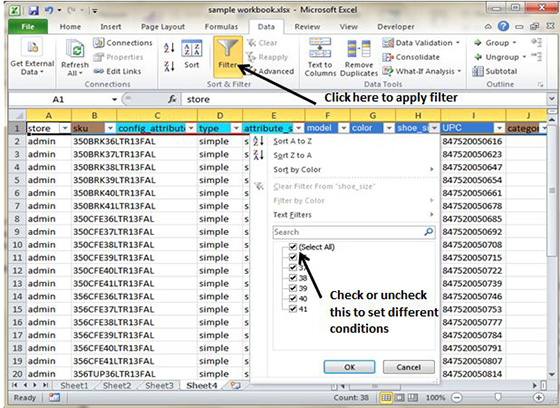Open the type column filter dropdown
560x408 pixels.
click(236, 128)
